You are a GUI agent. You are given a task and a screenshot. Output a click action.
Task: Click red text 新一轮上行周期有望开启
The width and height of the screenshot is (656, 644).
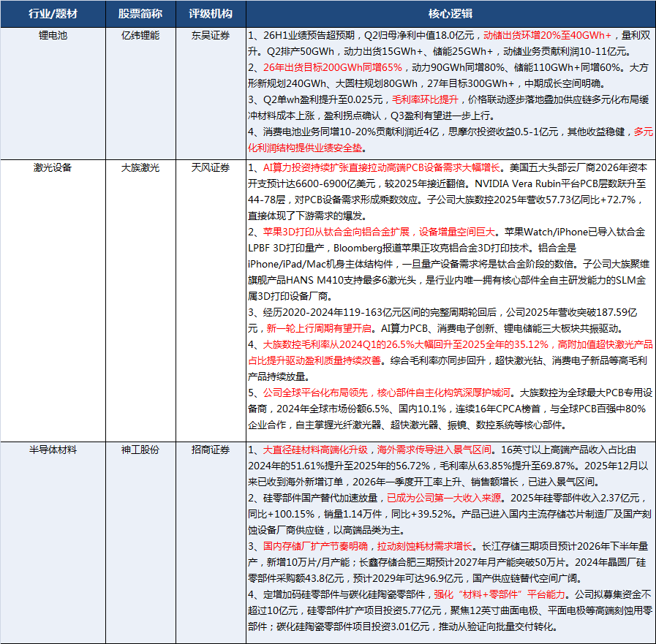click(x=319, y=329)
